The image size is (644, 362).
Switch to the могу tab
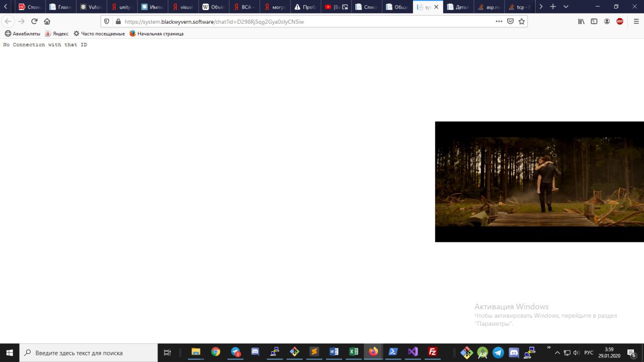coord(275,7)
